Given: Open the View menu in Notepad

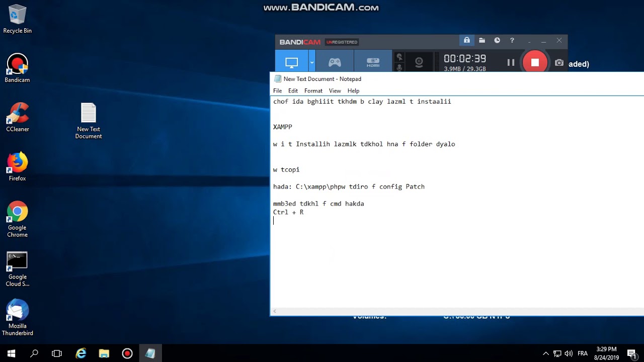Looking at the screenshot, I should (x=335, y=91).
